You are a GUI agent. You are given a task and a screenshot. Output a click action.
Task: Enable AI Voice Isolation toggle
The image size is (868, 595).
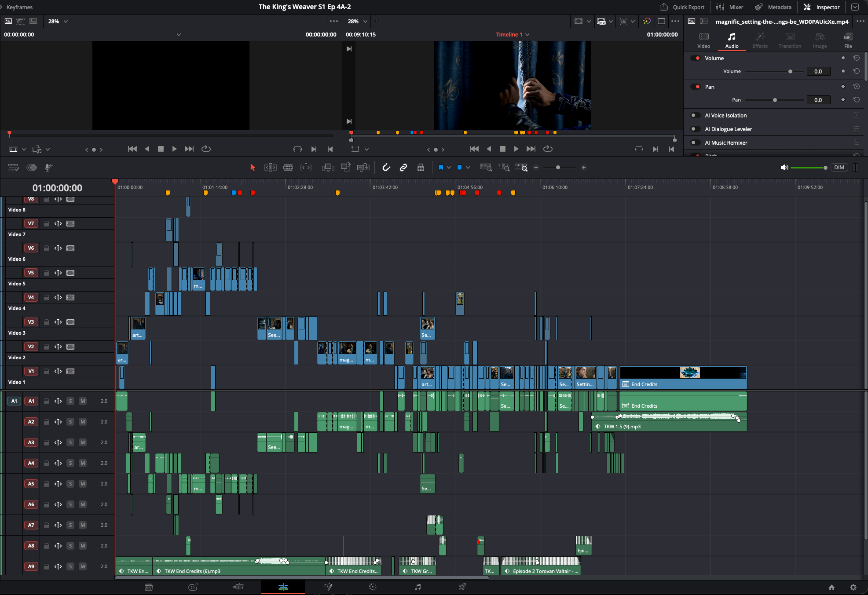695,115
